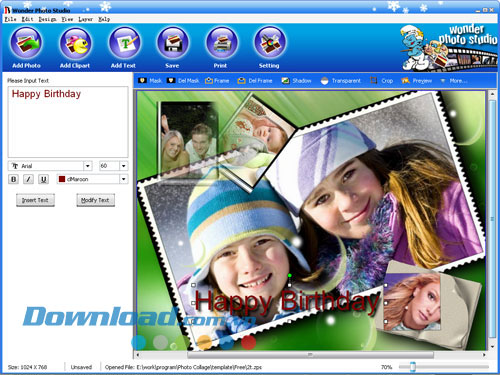Click the horizontal scrollbar right arrow
The height and width of the screenshot is (375, 500).
point(484,355)
